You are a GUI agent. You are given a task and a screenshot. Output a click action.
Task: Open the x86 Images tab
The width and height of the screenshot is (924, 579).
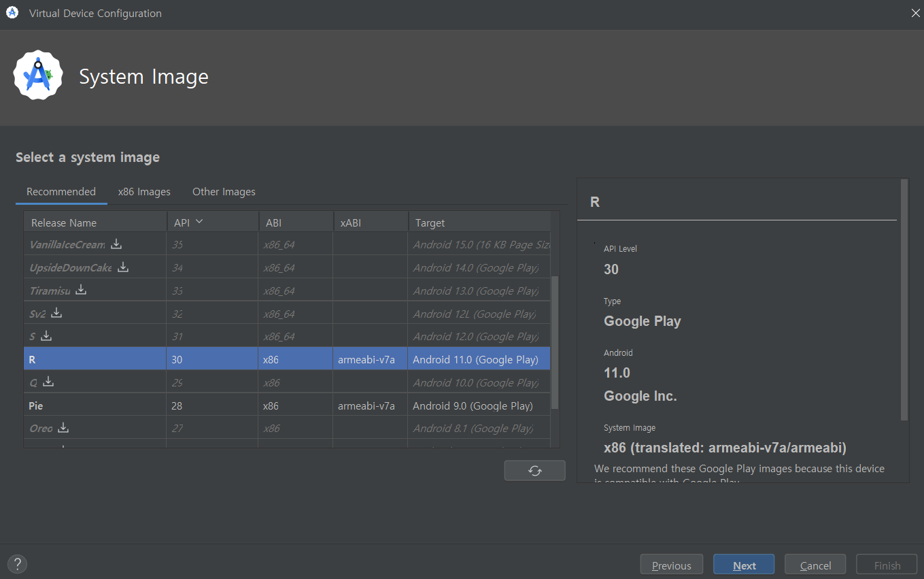(x=144, y=192)
